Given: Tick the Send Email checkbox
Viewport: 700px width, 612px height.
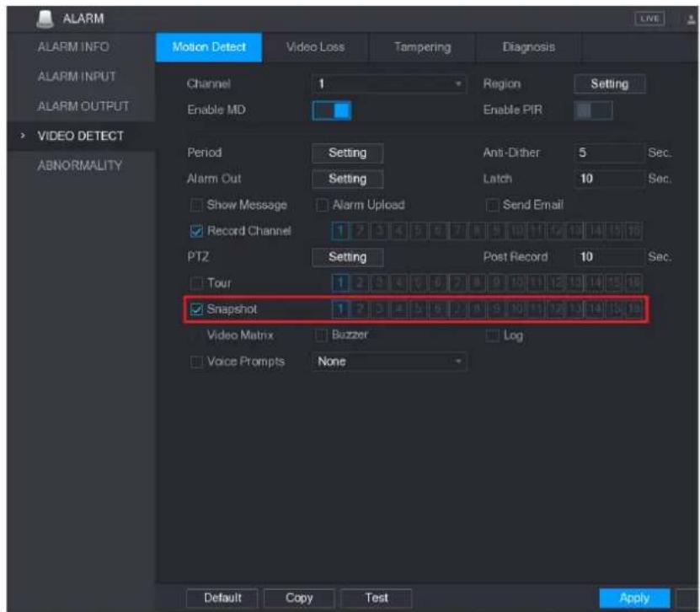Looking at the screenshot, I should pos(492,205).
